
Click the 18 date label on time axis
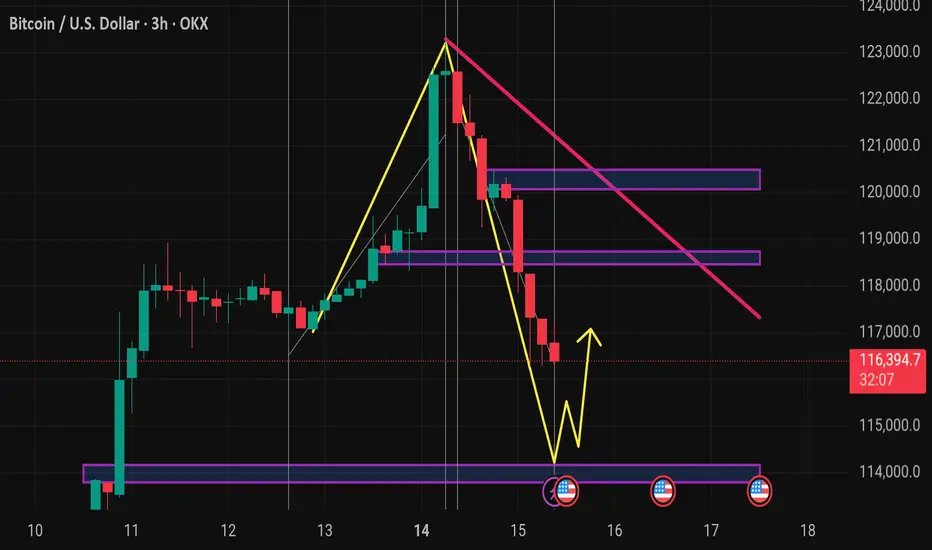coord(807,530)
